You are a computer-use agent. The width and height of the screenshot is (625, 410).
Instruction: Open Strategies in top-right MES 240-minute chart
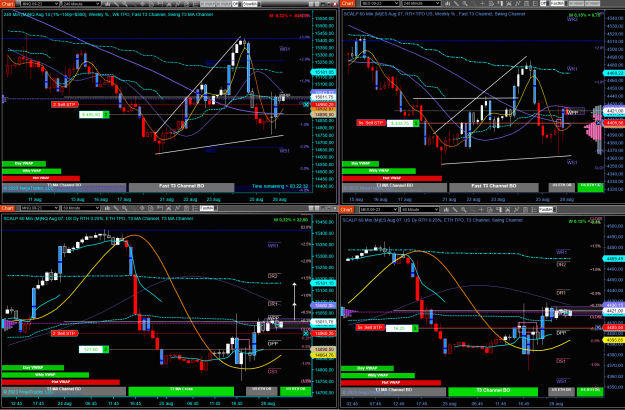click(x=526, y=4)
